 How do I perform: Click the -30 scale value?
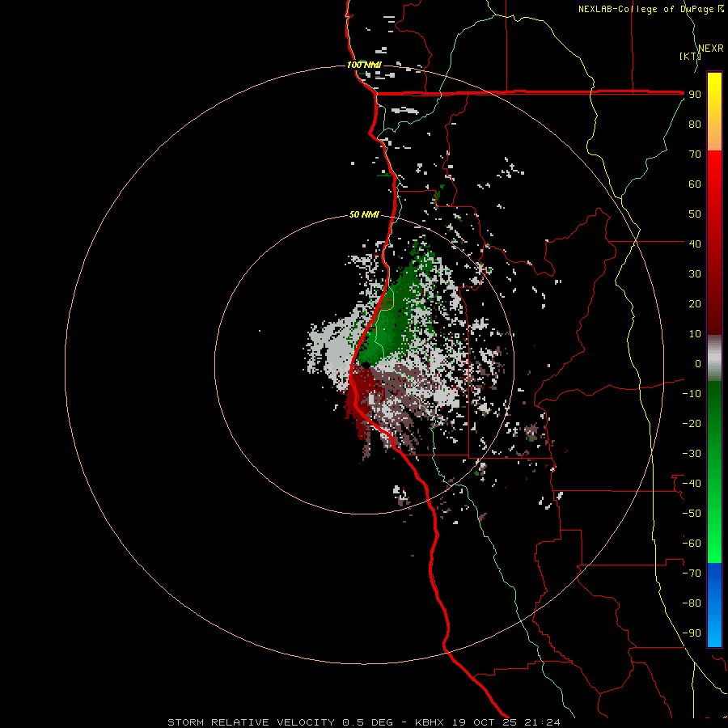point(692,454)
